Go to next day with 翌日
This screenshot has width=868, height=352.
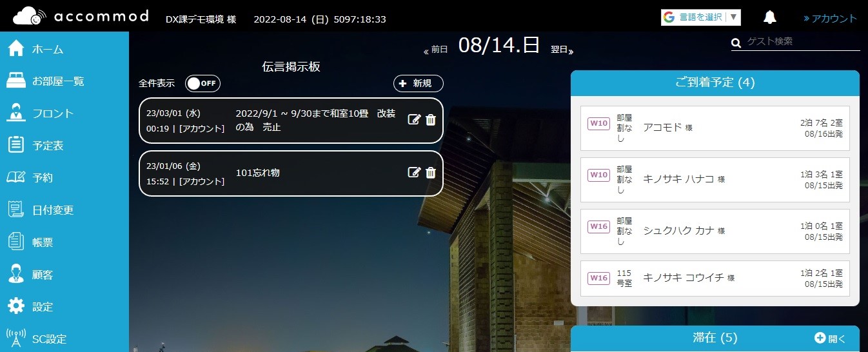point(562,50)
